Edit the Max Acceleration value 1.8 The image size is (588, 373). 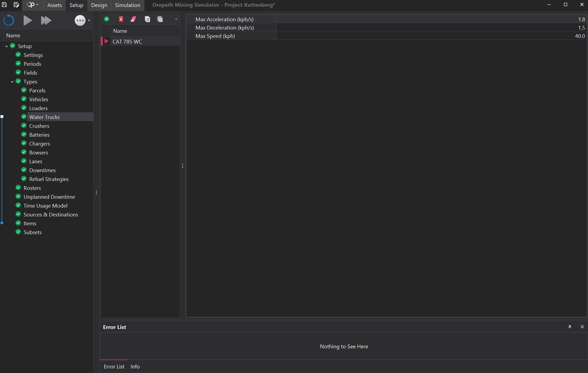[431, 19]
